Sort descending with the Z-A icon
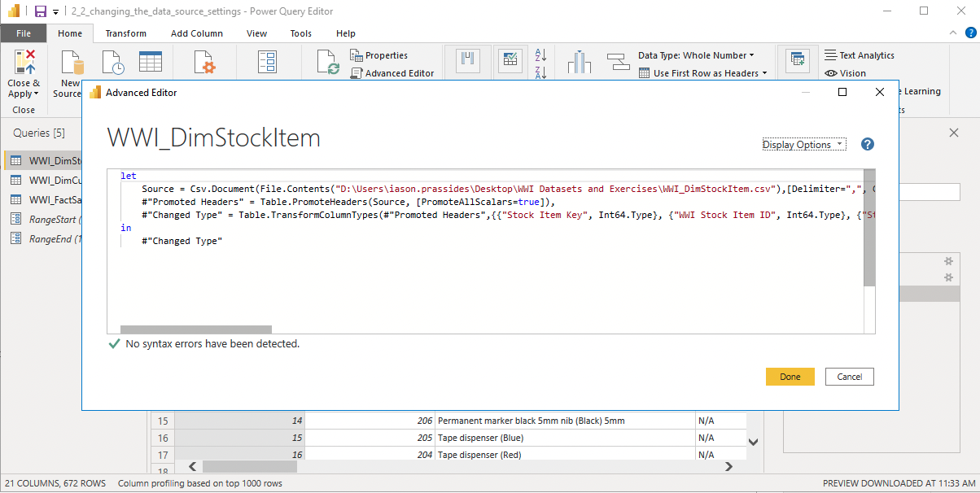Image resolution: width=980 pixels, height=493 pixels. point(541,73)
